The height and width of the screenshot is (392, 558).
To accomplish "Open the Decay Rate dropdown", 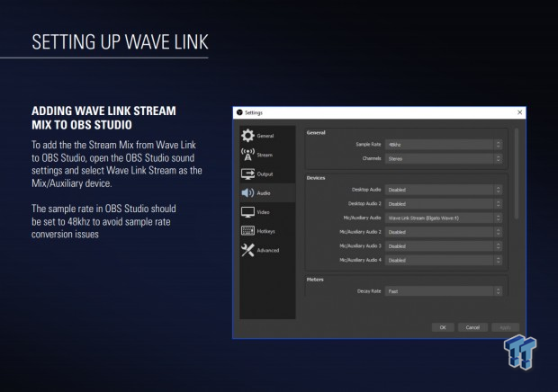I will (444, 291).
